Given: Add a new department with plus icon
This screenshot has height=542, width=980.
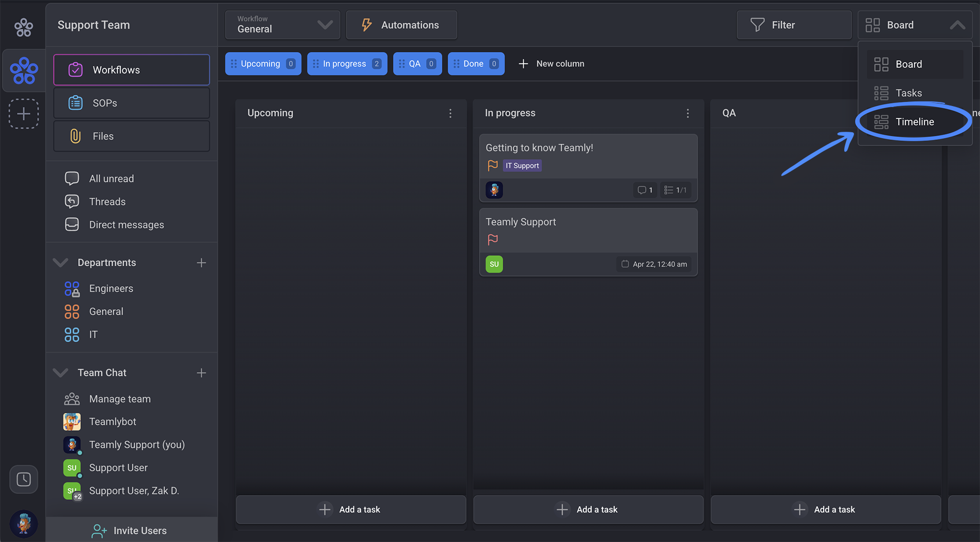Looking at the screenshot, I should coord(201,263).
